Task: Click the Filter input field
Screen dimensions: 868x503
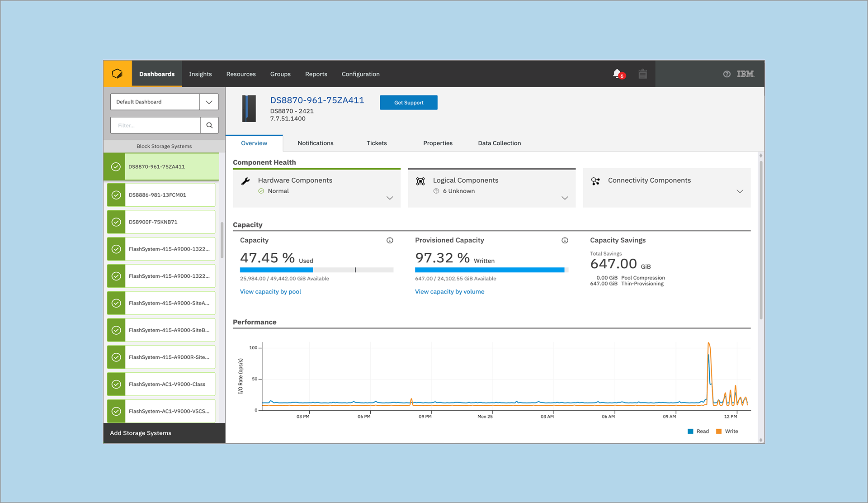Action: coord(156,125)
